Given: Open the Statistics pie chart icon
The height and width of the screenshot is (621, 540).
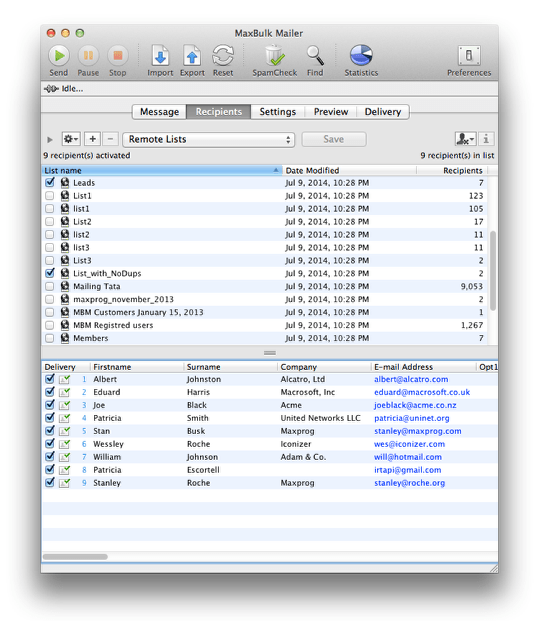Looking at the screenshot, I should click(x=361, y=55).
